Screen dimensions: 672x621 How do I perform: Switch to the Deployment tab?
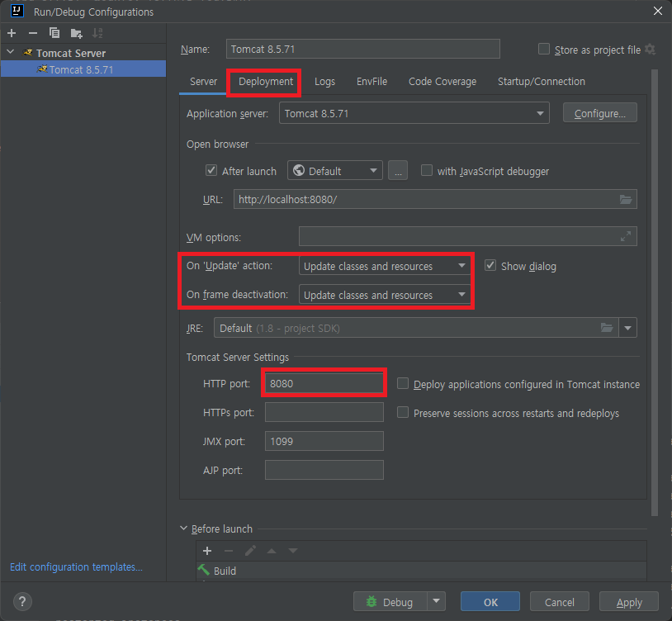pyautogui.click(x=266, y=82)
